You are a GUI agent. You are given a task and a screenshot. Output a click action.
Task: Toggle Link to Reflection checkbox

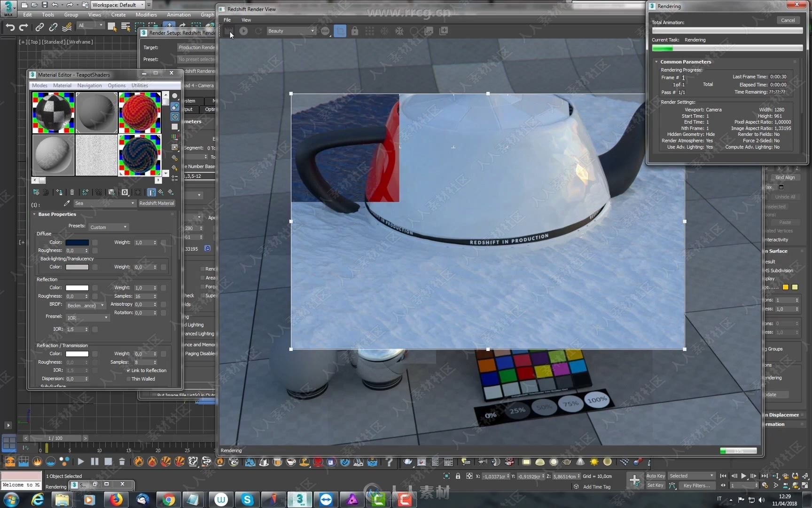[128, 370]
